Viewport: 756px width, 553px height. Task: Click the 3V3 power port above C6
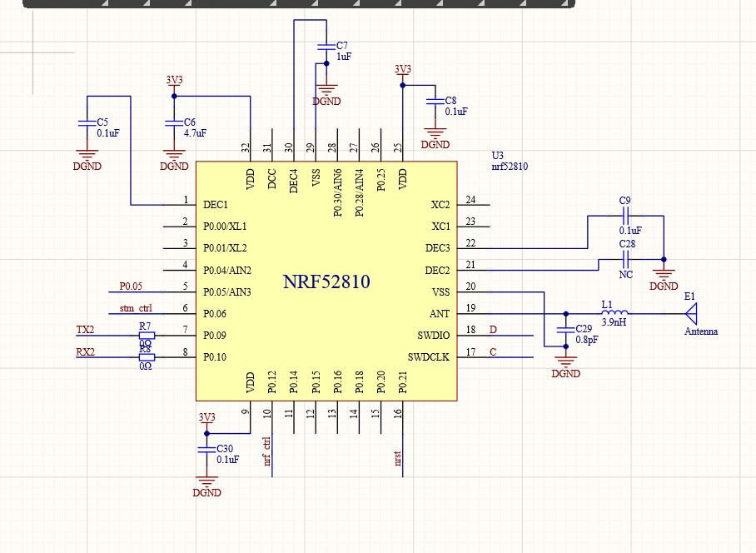click(x=172, y=82)
